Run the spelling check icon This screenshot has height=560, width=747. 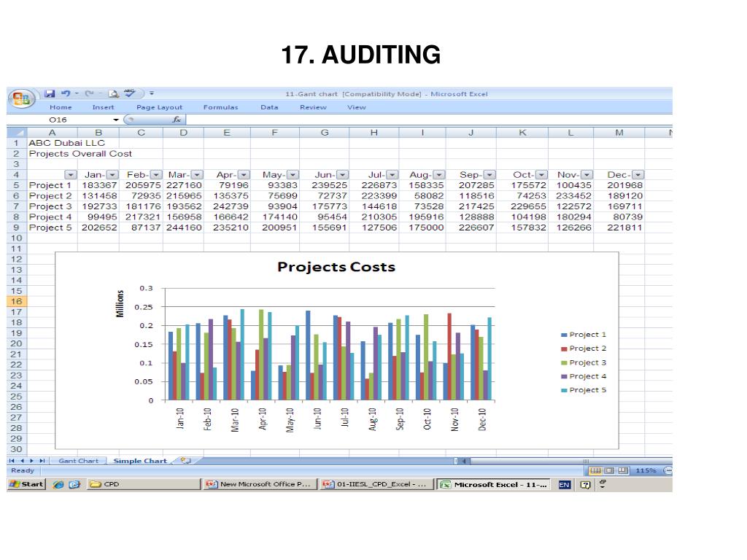130,93
